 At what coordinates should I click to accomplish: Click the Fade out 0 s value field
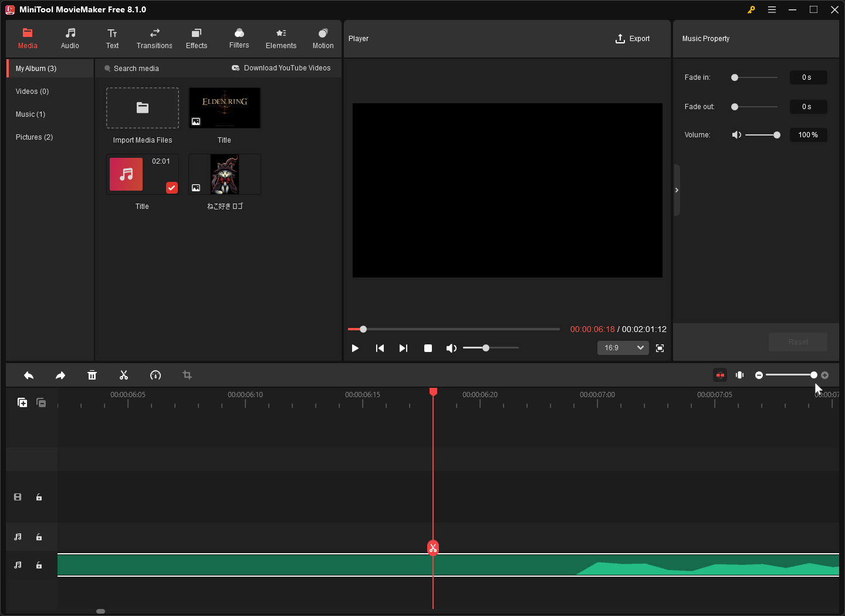(808, 107)
